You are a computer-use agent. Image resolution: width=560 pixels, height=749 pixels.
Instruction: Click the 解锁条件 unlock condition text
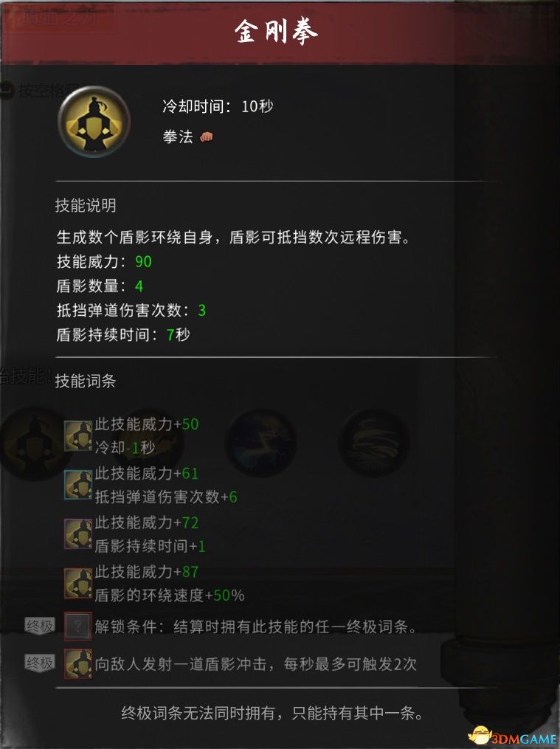tap(256, 627)
